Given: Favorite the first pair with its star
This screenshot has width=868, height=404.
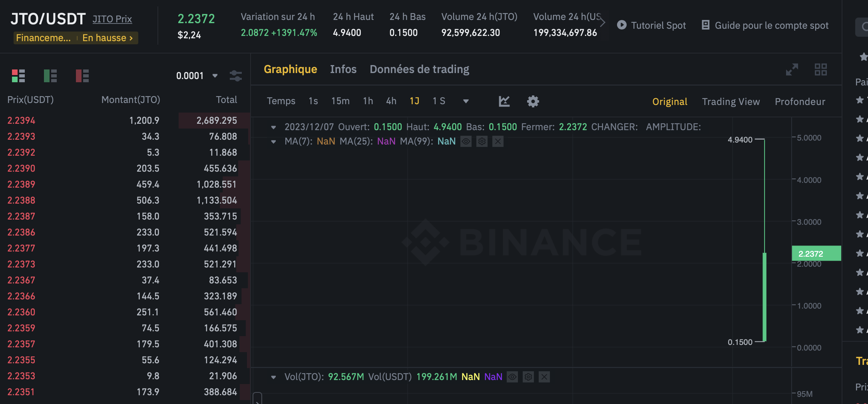Looking at the screenshot, I should coord(860,100).
